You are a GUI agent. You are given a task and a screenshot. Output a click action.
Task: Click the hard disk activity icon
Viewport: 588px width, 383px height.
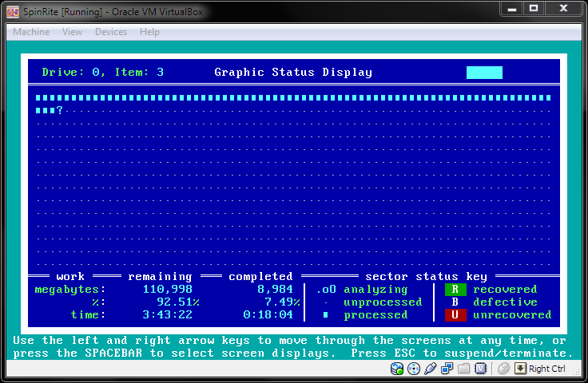(x=397, y=369)
